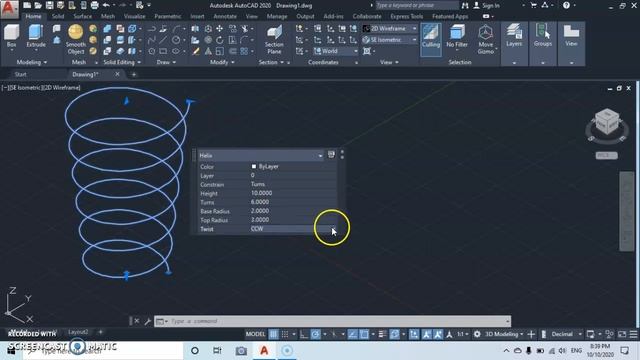Expand the Modeling panel
Viewport: 640px width, 360px height.
pos(31,62)
